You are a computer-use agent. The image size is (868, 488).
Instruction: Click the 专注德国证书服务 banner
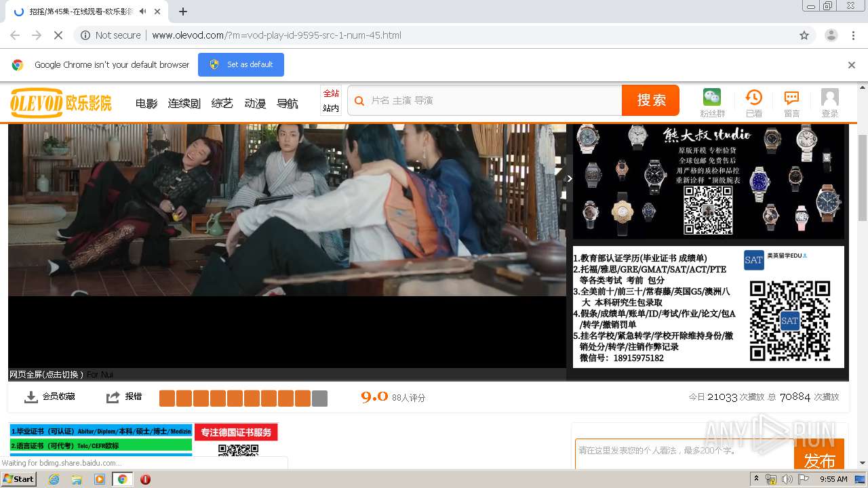pyautogui.click(x=236, y=432)
